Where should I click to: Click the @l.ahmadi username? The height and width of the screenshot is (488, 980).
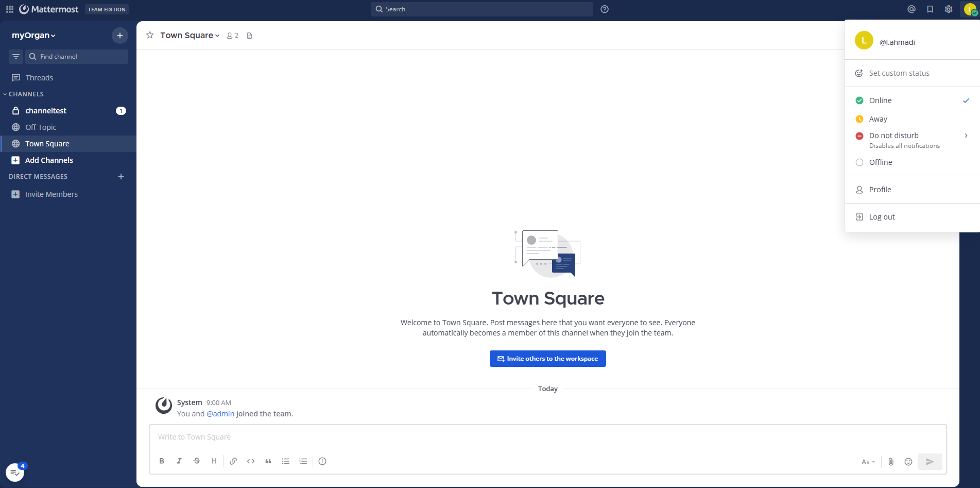point(897,42)
